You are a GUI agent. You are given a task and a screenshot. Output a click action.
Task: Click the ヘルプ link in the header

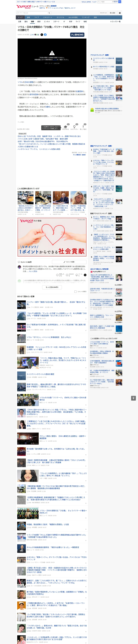(x=94, y=2)
